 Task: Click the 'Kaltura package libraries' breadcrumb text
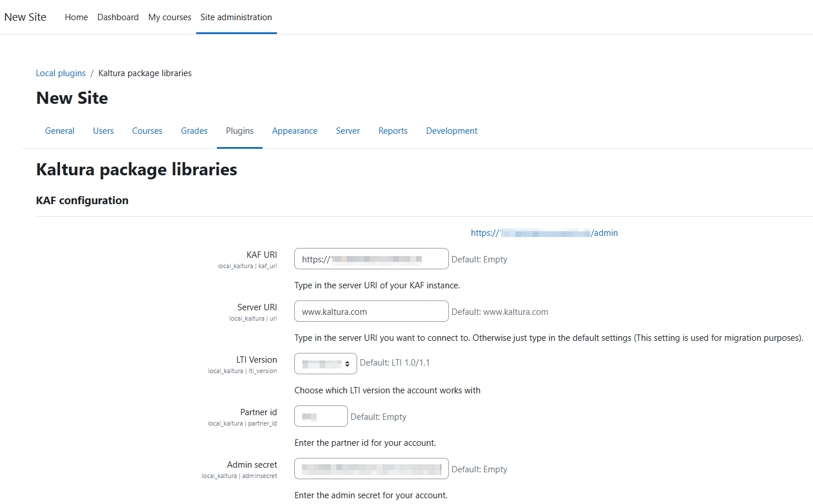[x=145, y=73]
